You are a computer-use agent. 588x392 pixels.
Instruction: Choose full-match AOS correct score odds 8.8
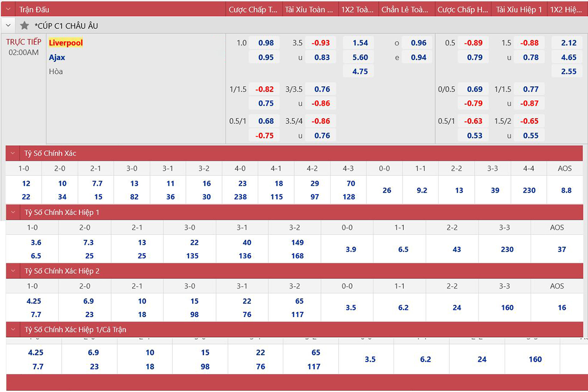566,190
